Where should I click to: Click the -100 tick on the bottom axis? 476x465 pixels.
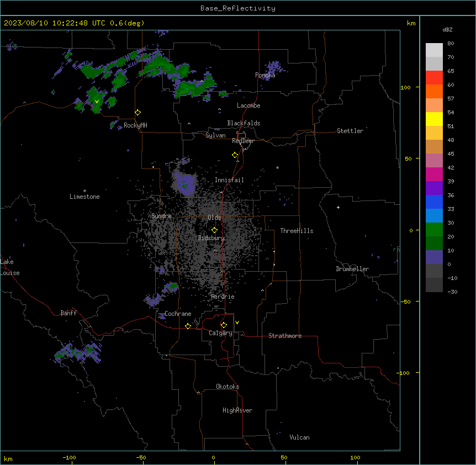[70, 458]
